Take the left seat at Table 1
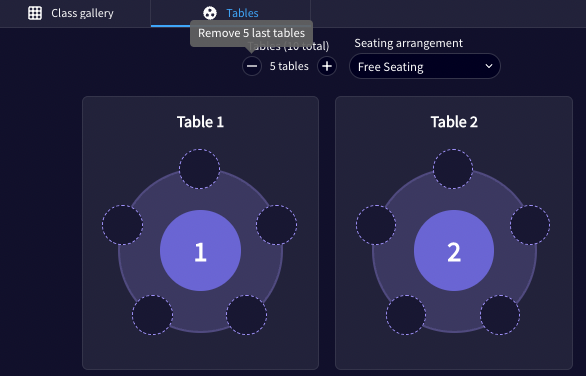 123,225
